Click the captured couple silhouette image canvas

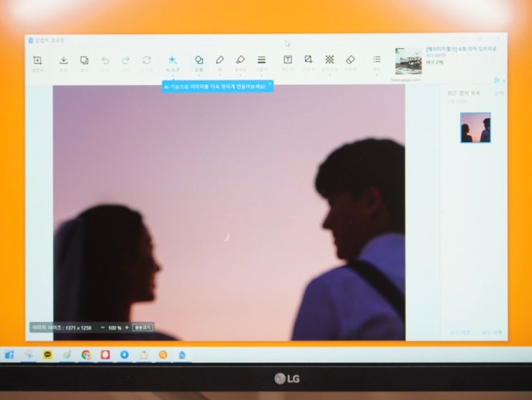coord(229,213)
